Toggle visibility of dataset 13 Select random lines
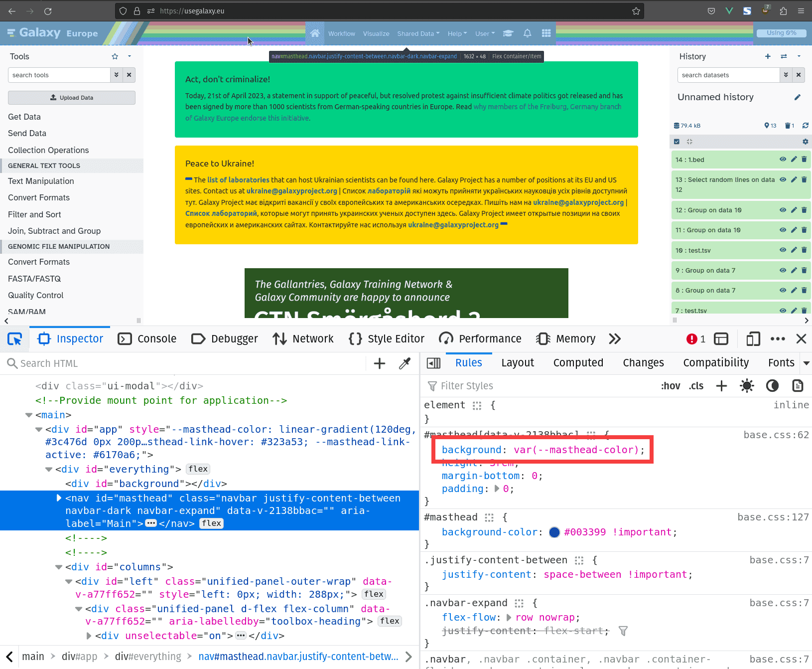Image resolution: width=812 pixels, height=669 pixels. (783, 179)
